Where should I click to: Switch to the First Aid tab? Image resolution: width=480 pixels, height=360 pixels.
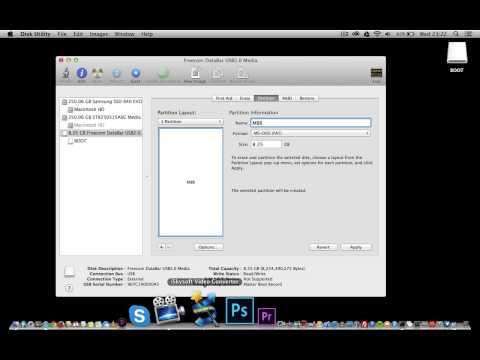click(224, 98)
